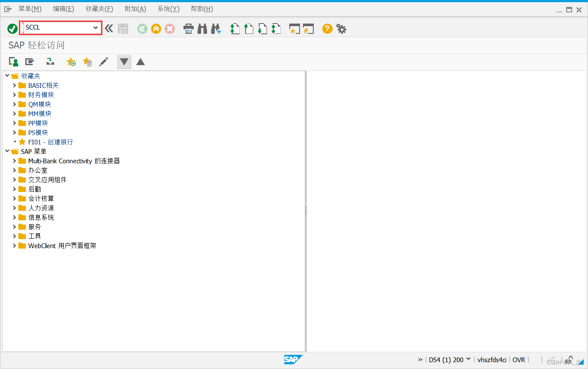Move favorite down with the down-triangle button

tap(124, 62)
